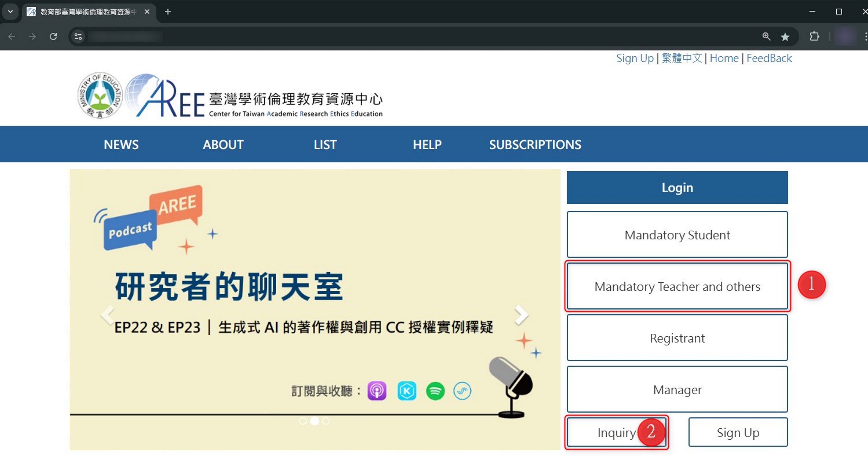Open the KKBOX podcast icon
Image resolution: width=868 pixels, height=459 pixels.
(x=407, y=391)
